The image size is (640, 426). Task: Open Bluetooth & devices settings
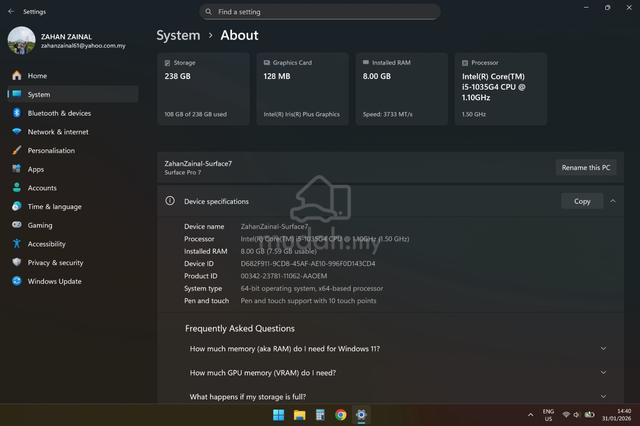coord(73,113)
